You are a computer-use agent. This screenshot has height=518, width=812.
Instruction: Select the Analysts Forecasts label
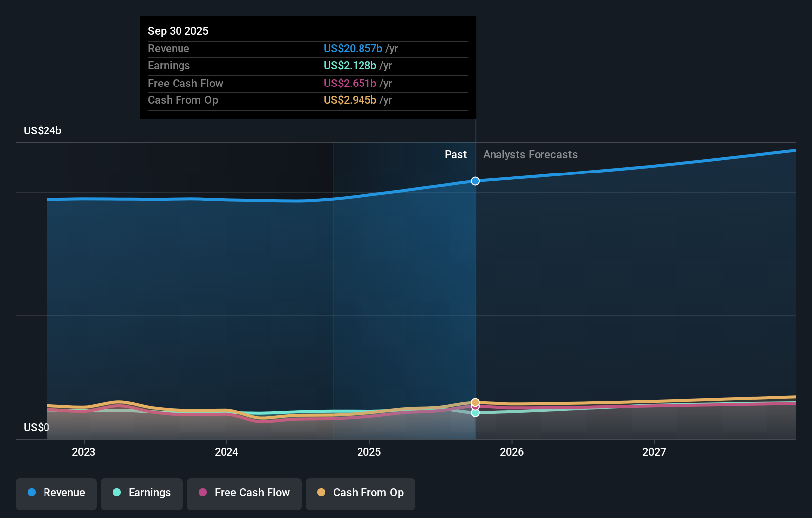pos(530,154)
